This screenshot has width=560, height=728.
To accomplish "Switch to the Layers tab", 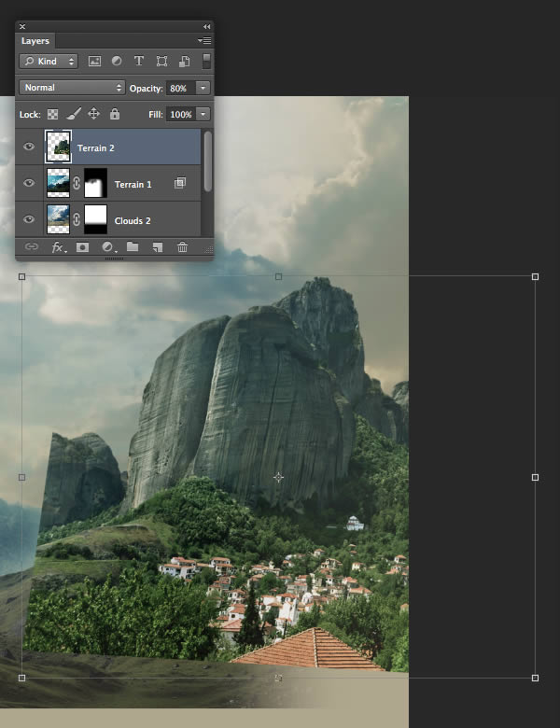I will pyautogui.click(x=35, y=41).
